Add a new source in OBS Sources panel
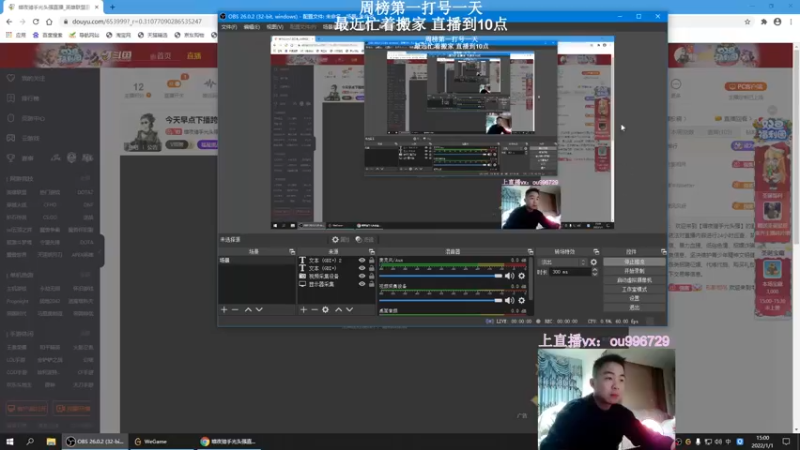The image size is (800, 450). [304, 310]
